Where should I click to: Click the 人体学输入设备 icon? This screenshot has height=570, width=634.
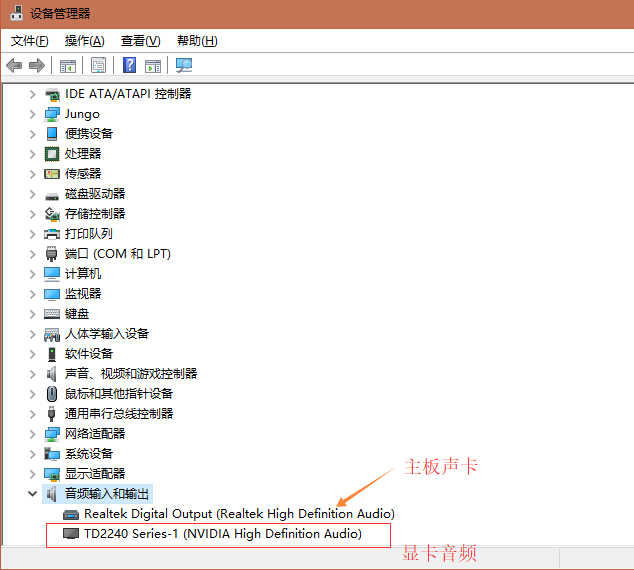[52, 334]
